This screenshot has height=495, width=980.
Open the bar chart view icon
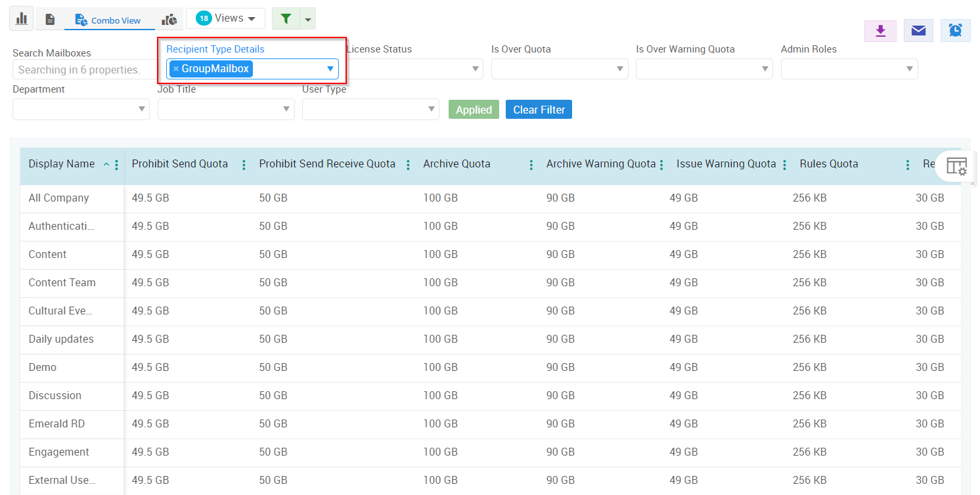(x=21, y=18)
